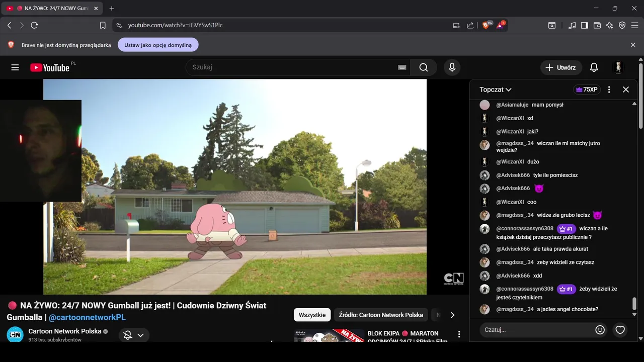Toggle the browser sidebar panel
644x362 pixels.
[585, 25]
